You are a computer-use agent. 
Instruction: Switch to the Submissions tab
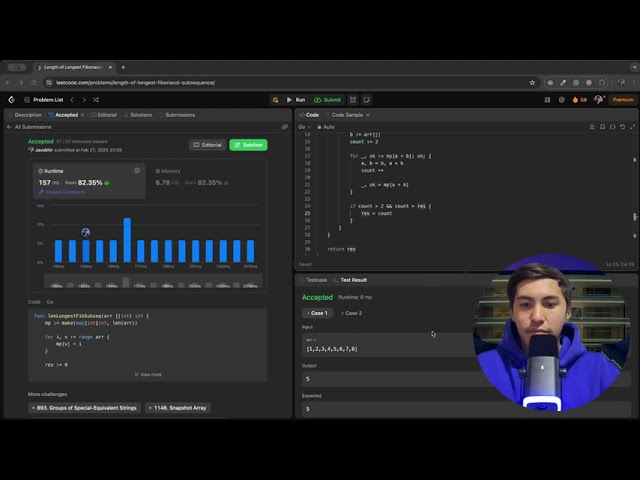pos(177,115)
